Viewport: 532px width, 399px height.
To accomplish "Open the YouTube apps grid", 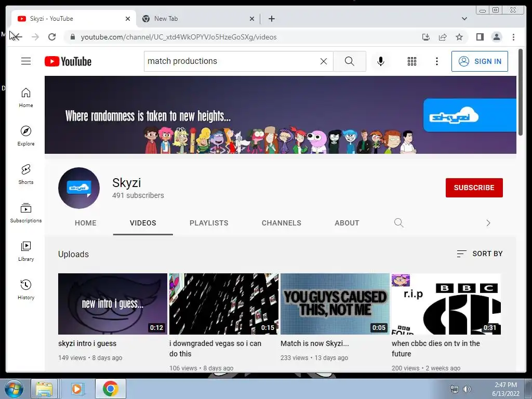I will 412,61.
